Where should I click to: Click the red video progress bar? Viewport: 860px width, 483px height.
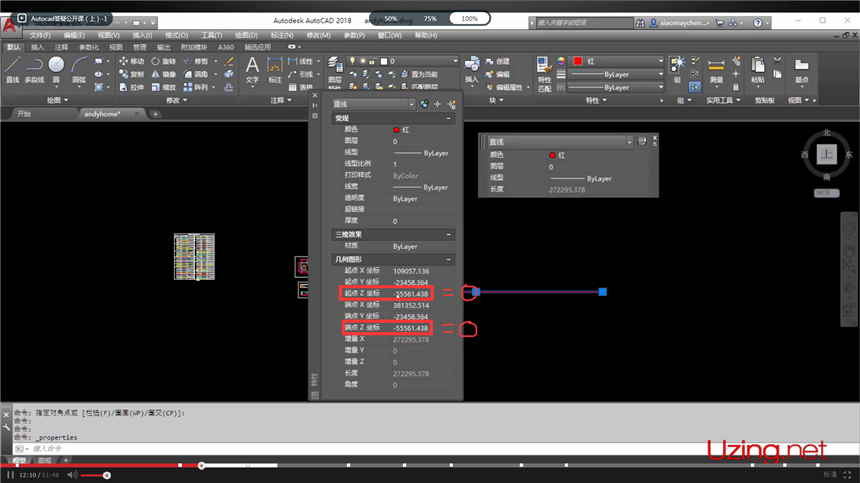click(100, 465)
